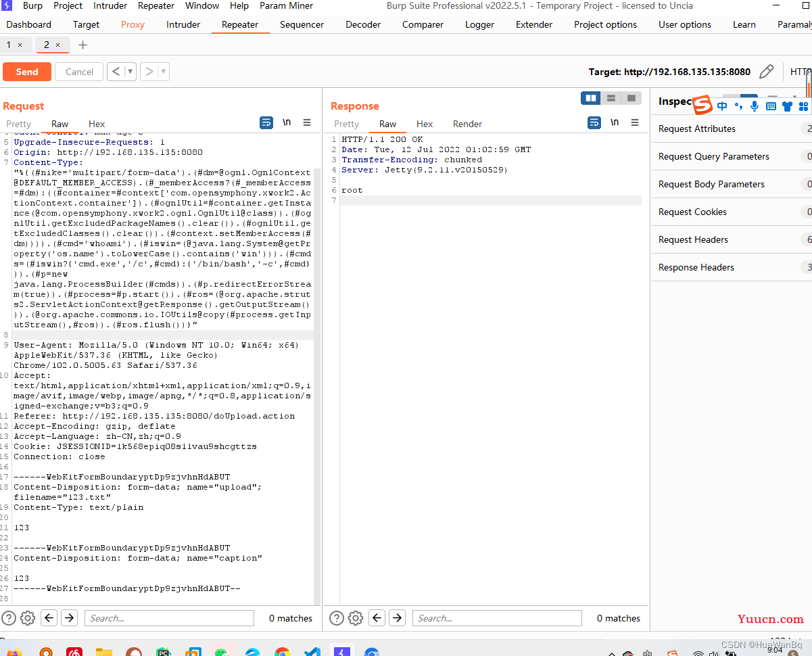Close Repeater tab 1
The height and width of the screenshot is (656, 812).
click(20, 45)
